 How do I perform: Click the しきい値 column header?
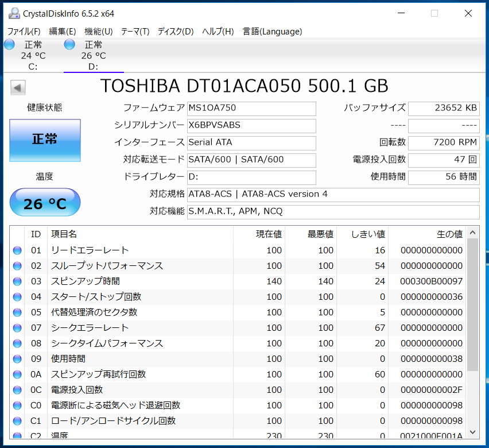[362, 234]
